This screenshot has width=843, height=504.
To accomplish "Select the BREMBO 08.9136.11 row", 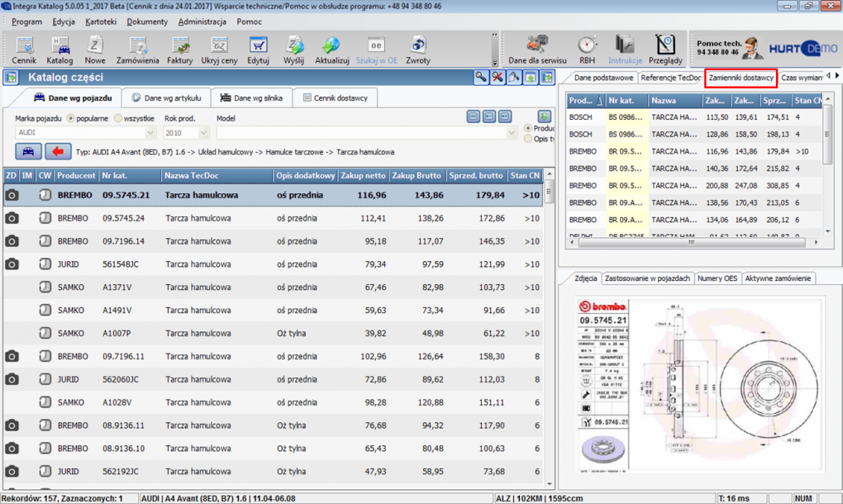I will pos(273,426).
